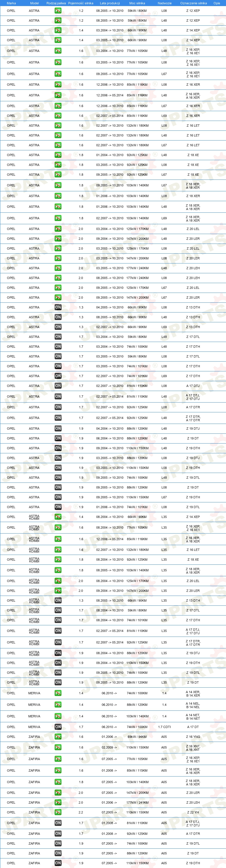Click the Nadwozie column header
The width and height of the screenshot is (226, 868).
pos(165,3)
